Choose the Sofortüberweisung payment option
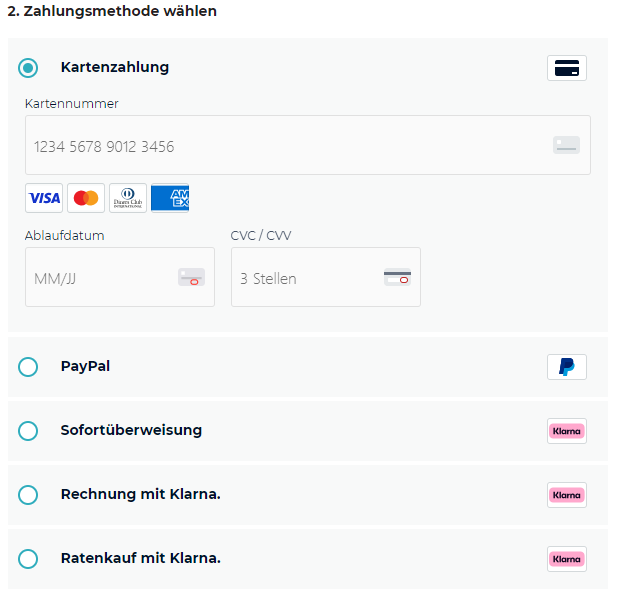The image size is (618, 595). click(28, 431)
